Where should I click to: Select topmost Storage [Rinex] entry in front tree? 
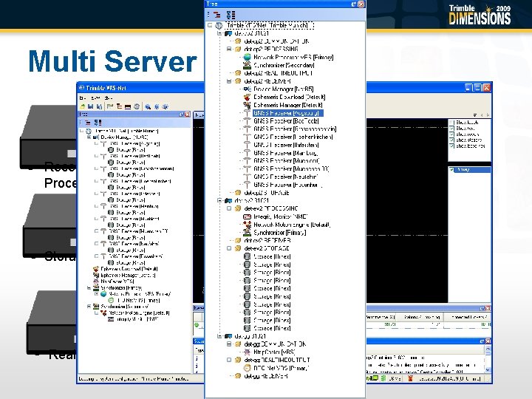[272, 256]
